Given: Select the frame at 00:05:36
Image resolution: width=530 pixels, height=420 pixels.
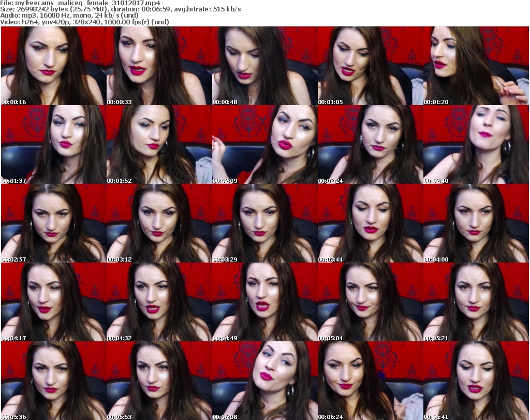Looking at the screenshot, I should pyautogui.click(x=53, y=381).
